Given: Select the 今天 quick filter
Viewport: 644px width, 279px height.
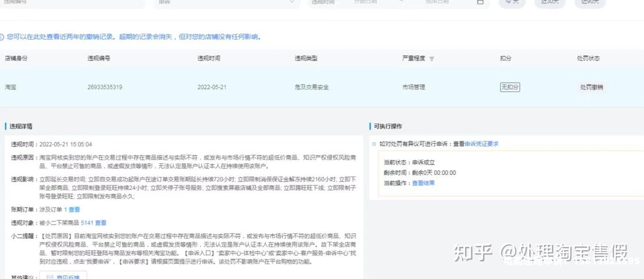Looking at the screenshot, I should pos(512,2).
